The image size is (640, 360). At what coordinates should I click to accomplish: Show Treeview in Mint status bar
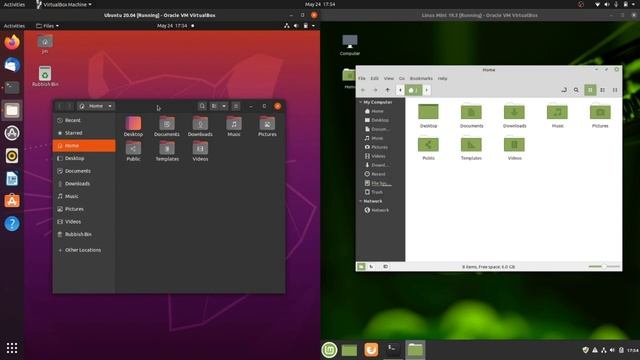point(371,267)
